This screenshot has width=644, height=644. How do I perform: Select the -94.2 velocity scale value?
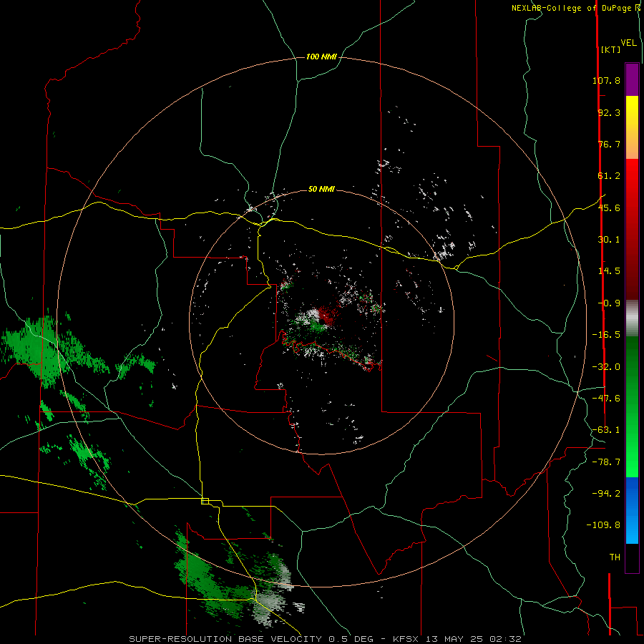606,493
